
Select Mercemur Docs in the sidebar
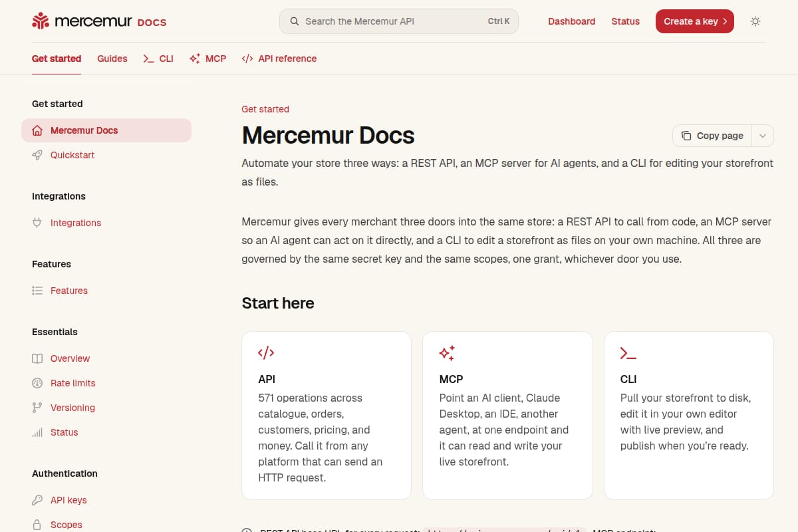coord(106,130)
